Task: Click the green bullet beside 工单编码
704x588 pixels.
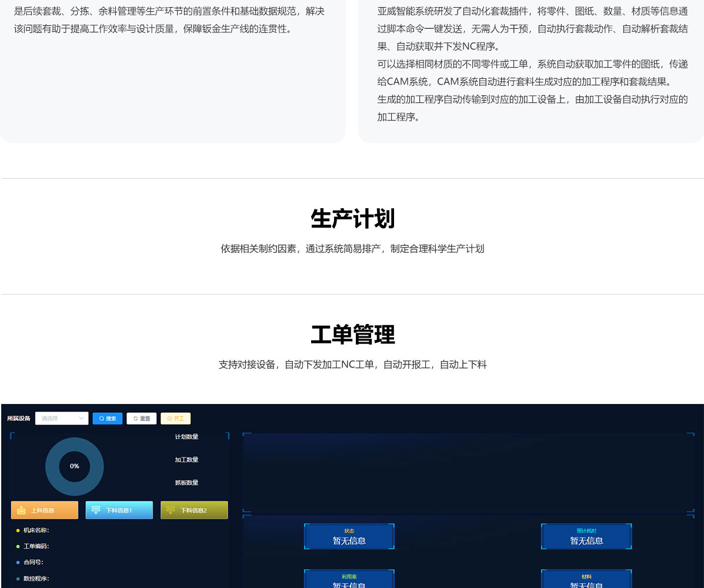Action: pyautogui.click(x=18, y=546)
